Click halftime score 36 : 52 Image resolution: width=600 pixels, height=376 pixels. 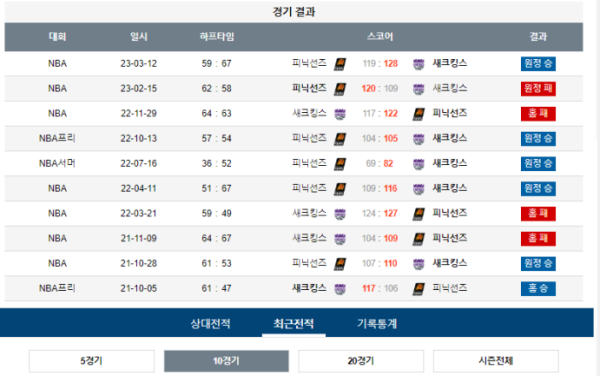point(217,163)
